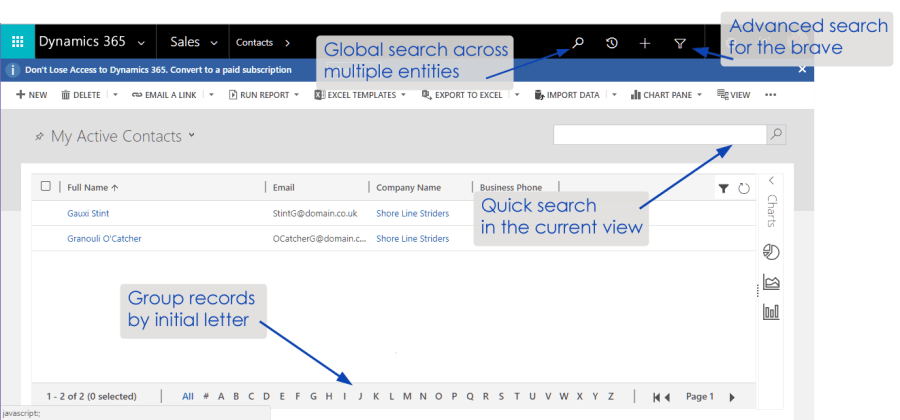The image size is (900, 420).
Task: Click the Charts pane vertical label
Action: tap(771, 211)
